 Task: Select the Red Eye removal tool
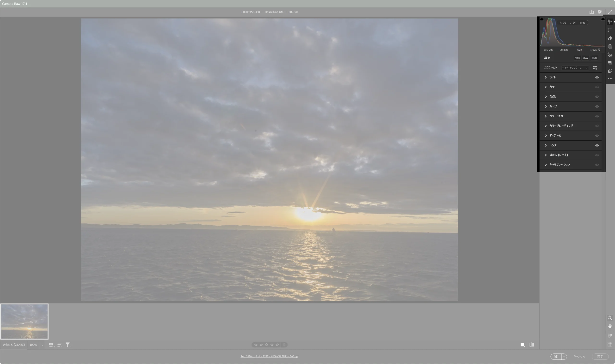click(610, 55)
